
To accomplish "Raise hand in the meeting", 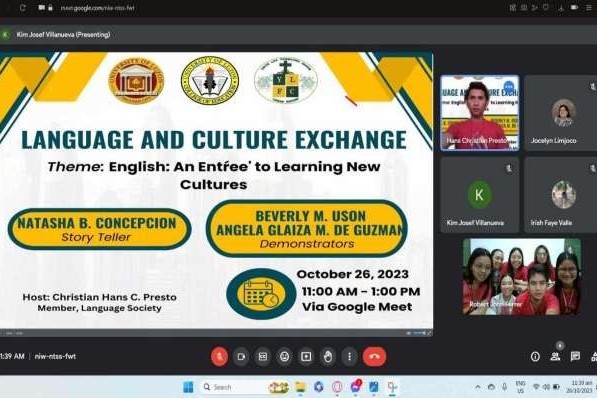I will coord(328,356).
